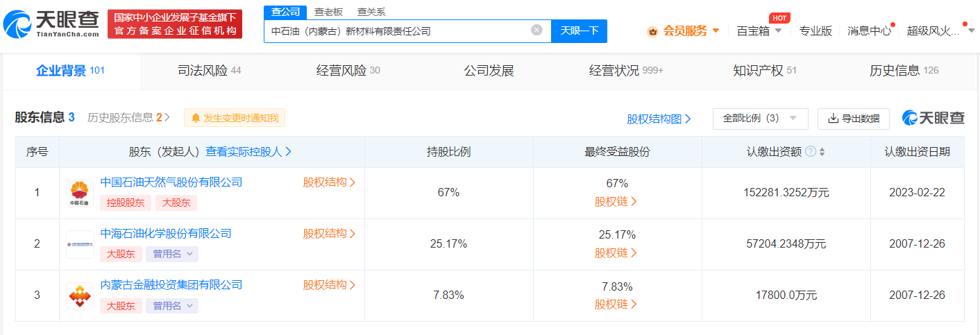Image resolution: width=980 pixels, height=335 pixels.
Task: Click 大股东 tag under 内蒙古金融投资集团
Action: 121,305
